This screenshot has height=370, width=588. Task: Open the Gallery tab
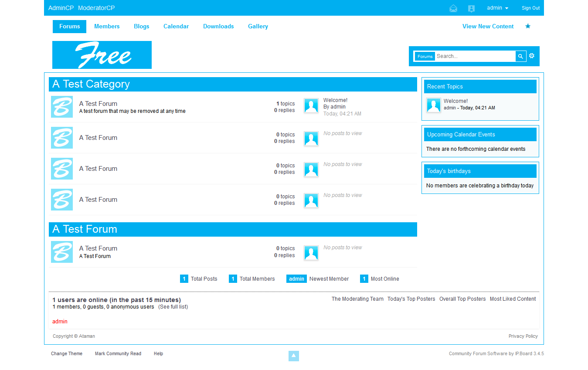[x=258, y=27]
